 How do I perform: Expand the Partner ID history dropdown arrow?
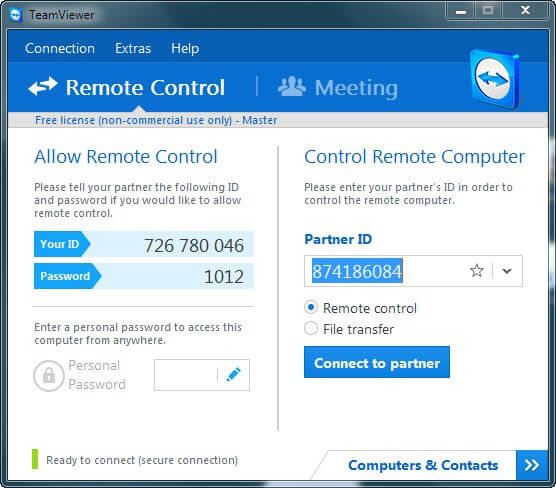pos(507,271)
